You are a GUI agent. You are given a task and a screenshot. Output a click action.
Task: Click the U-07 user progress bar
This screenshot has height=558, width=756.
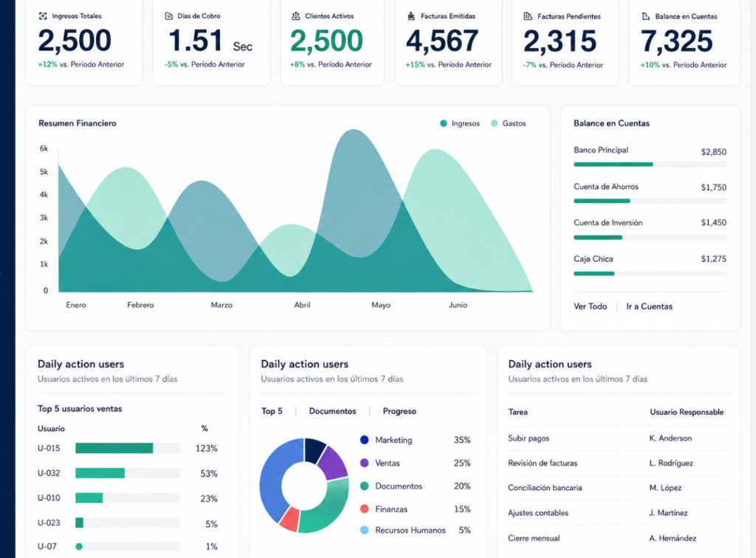(128, 546)
